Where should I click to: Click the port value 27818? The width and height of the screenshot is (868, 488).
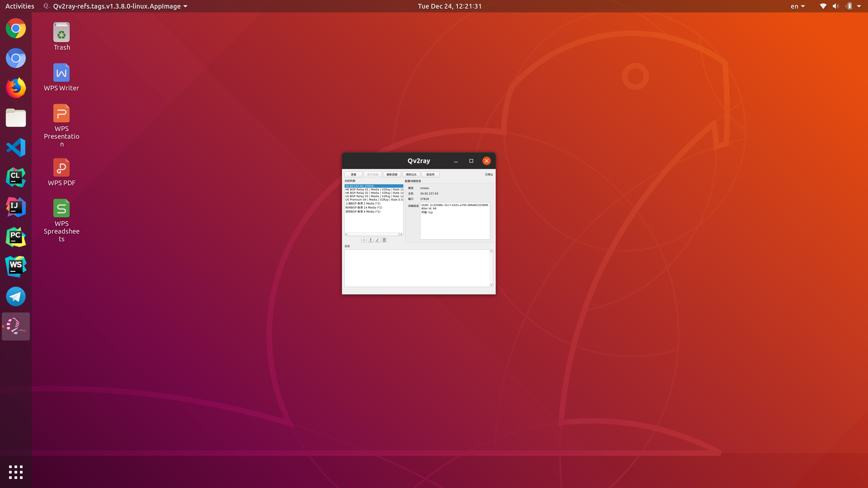[424, 199]
